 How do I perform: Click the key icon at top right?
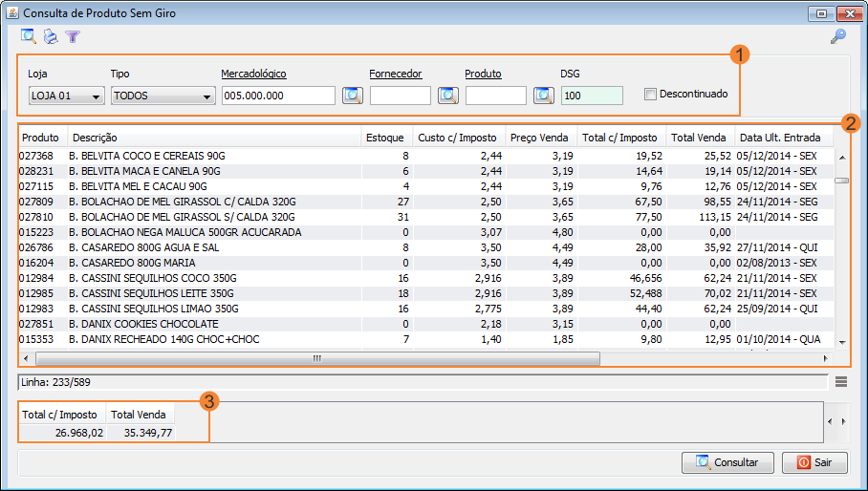(837, 36)
